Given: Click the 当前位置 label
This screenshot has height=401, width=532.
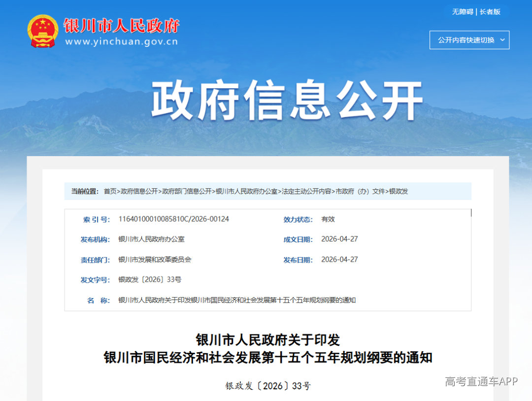Looking at the screenshot, I should pos(85,191).
